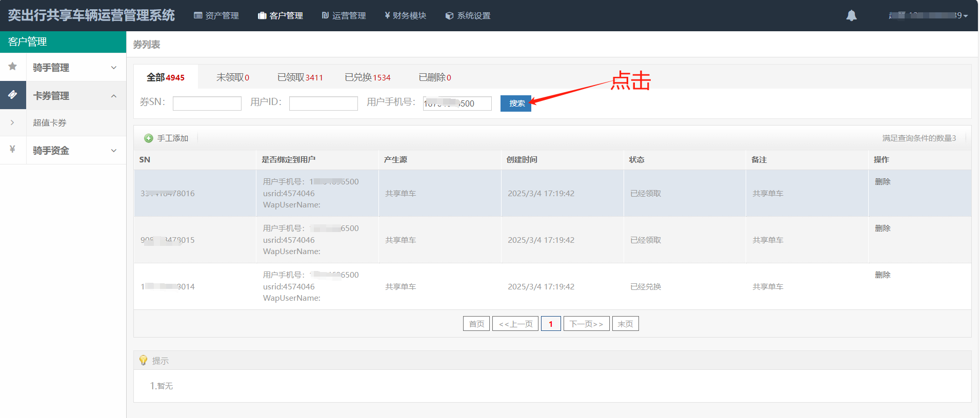Go to <<上一页 previous page
980x418 pixels.
pos(515,324)
